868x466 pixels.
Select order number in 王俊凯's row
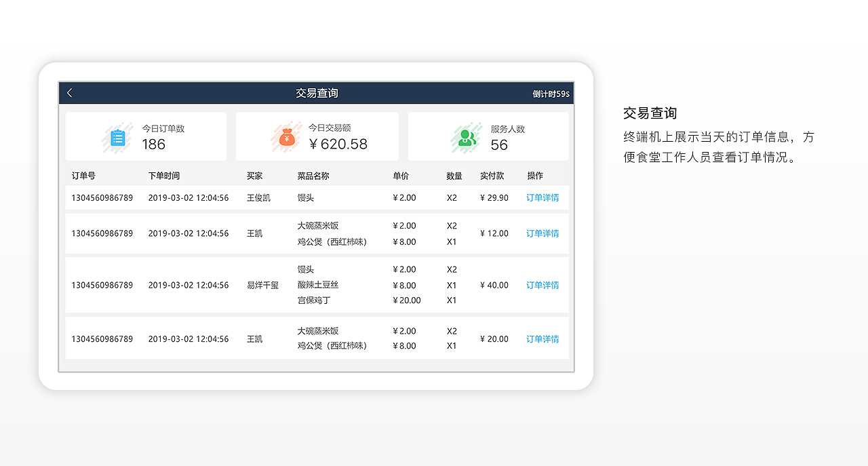[x=102, y=198]
